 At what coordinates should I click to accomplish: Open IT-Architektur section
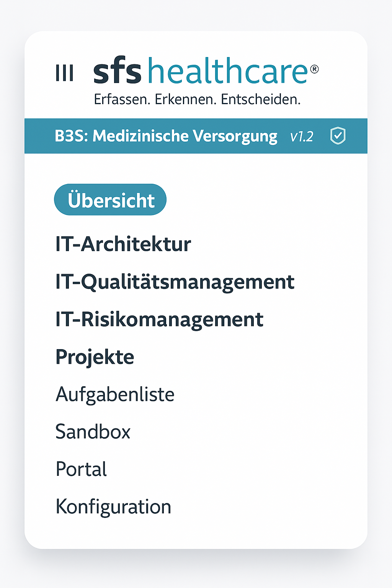(x=123, y=244)
